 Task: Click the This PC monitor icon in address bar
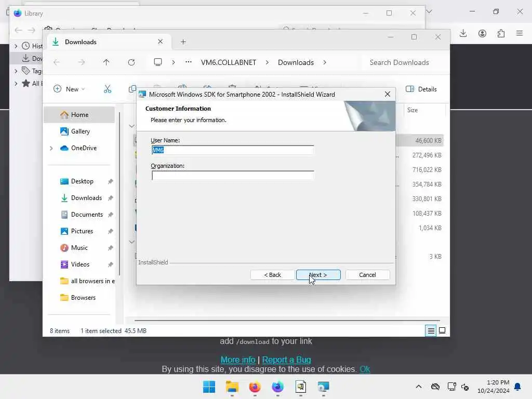click(158, 62)
